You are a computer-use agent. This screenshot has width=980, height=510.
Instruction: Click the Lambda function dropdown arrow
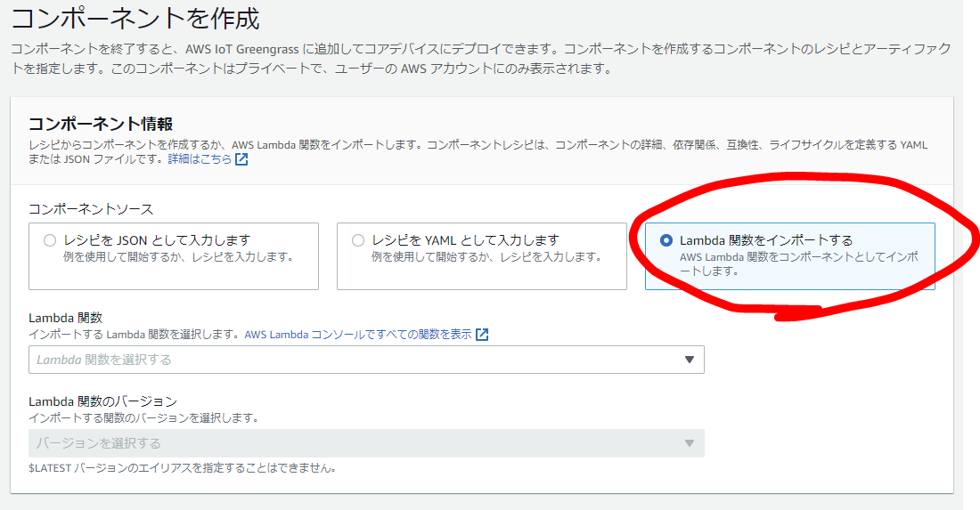pos(690,360)
